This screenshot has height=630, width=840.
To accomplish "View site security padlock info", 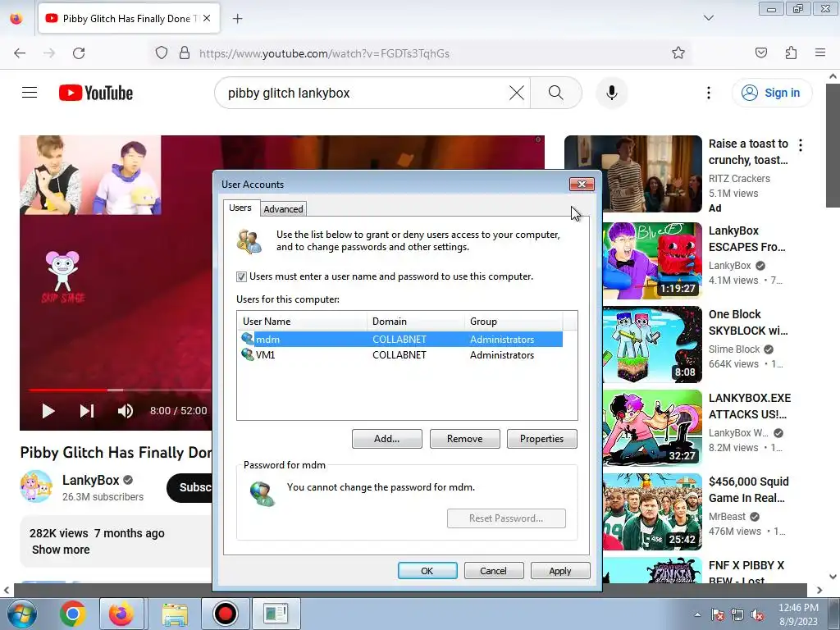I will tap(185, 52).
